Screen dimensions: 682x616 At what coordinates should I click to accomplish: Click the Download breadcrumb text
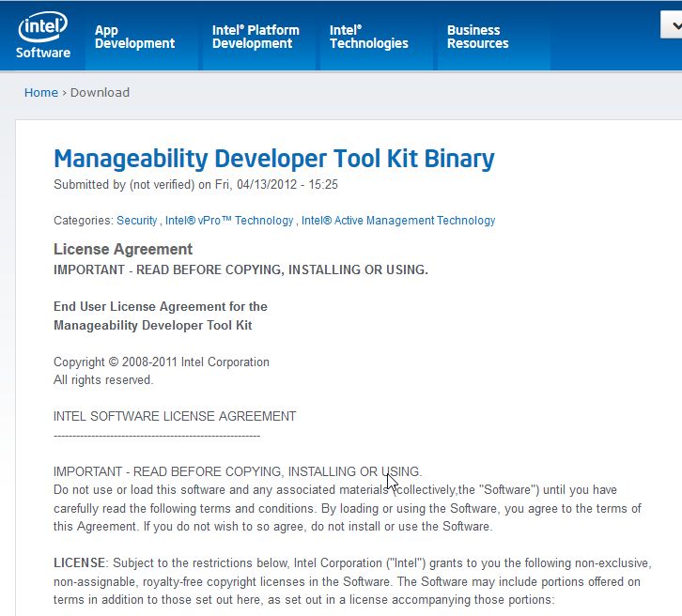(x=100, y=93)
